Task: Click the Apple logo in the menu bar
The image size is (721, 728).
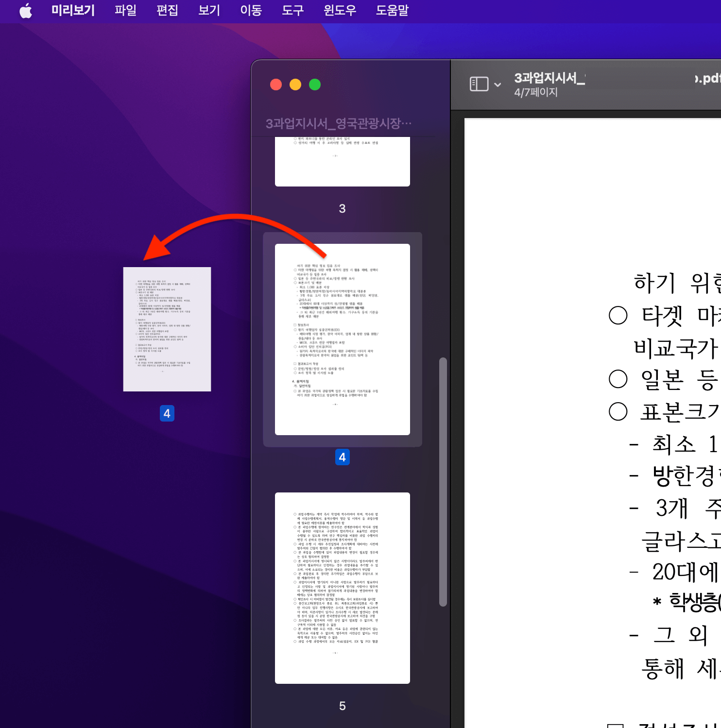Action: point(26,11)
